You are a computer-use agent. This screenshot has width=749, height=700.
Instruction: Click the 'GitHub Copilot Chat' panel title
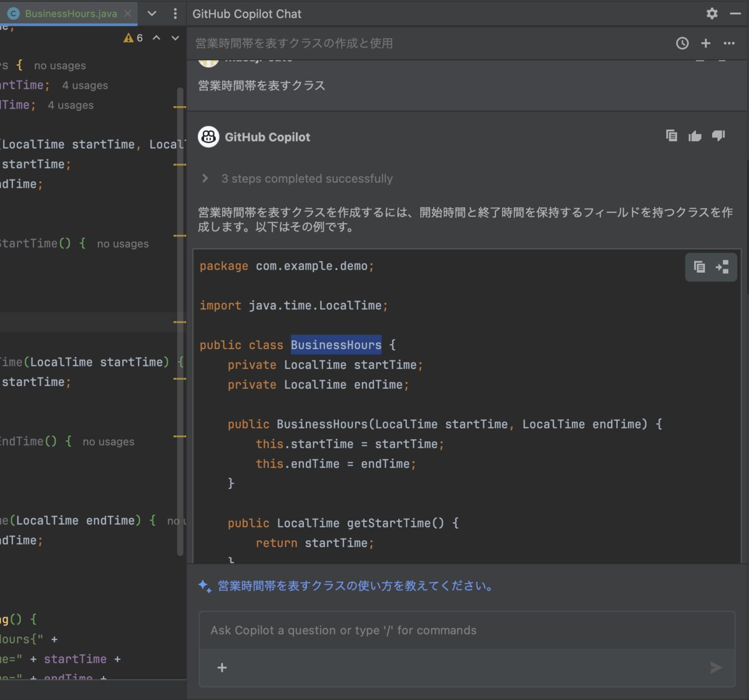tap(247, 14)
